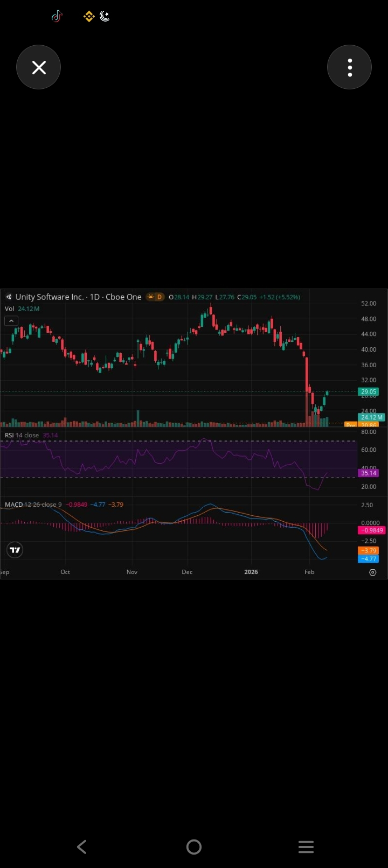
Task: Tap the moon do-not-disturb status icon
Action: (x=105, y=17)
